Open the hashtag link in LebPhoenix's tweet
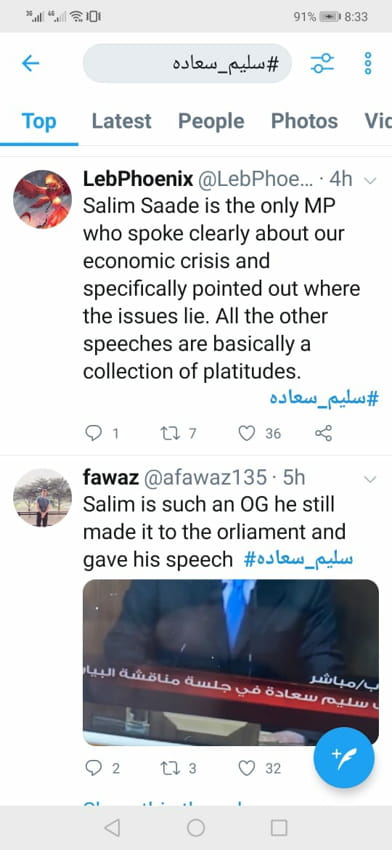Screen dimensions: 392x850 324,400
